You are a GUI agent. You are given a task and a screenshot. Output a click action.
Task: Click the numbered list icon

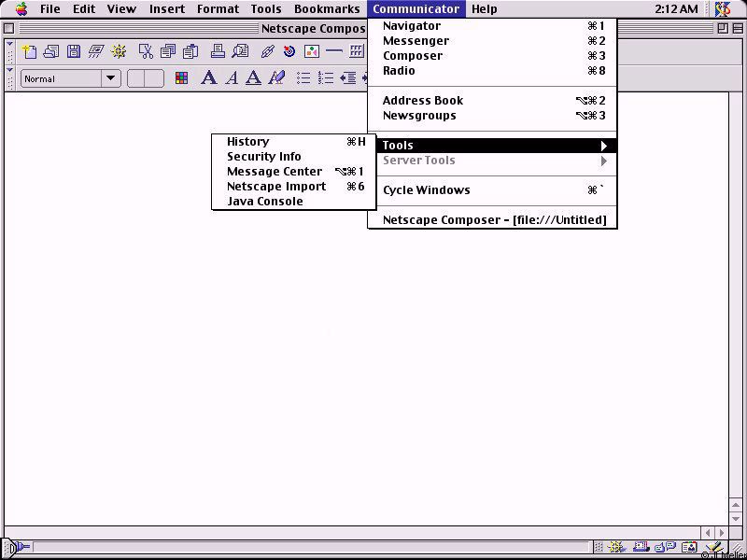(326, 77)
